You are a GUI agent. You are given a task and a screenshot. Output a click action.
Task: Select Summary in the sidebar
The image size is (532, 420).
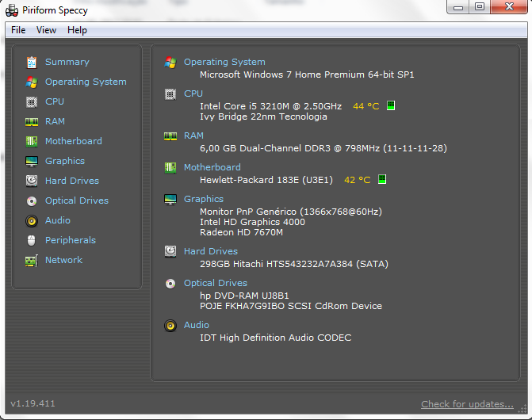[67, 62]
